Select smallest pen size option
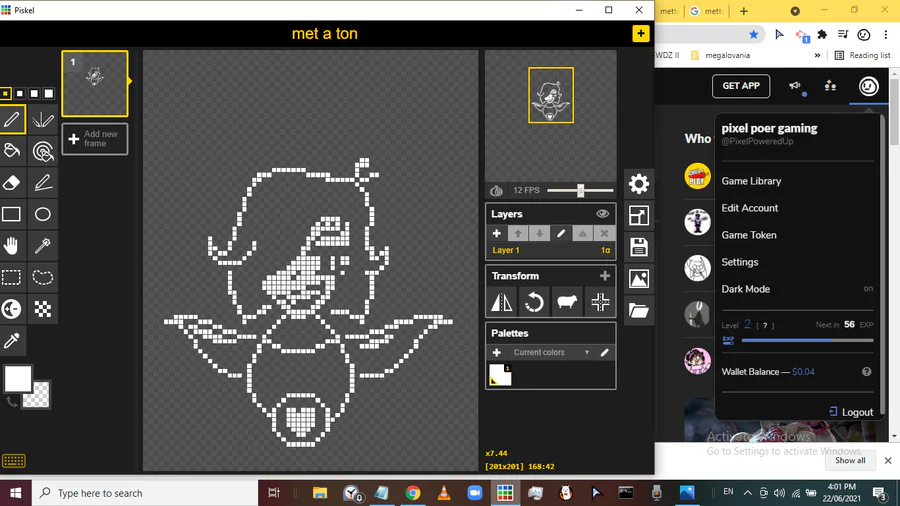This screenshot has width=900, height=506. click(5, 94)
